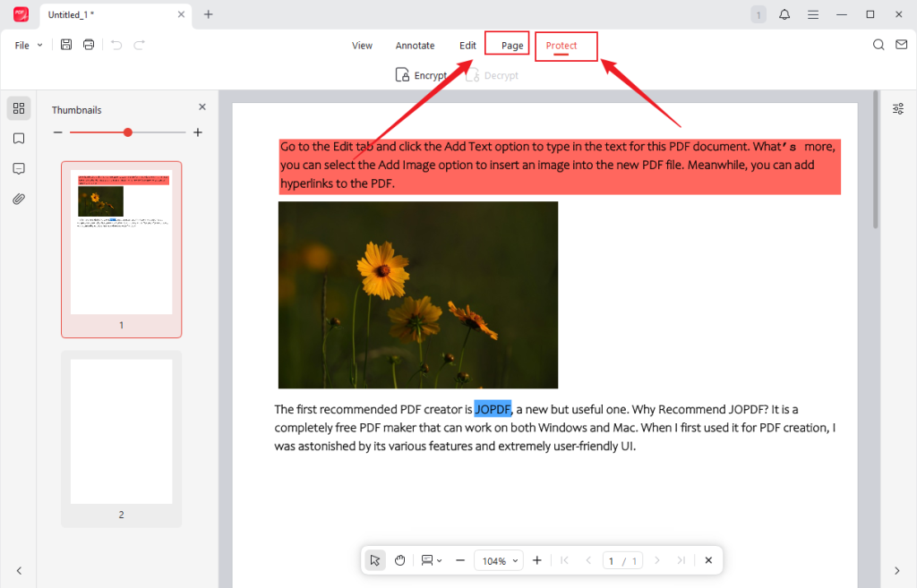The height and width of the screenshot is (588, 917).
Task: Select page 2 thumbnail
Action: (121, 430)
